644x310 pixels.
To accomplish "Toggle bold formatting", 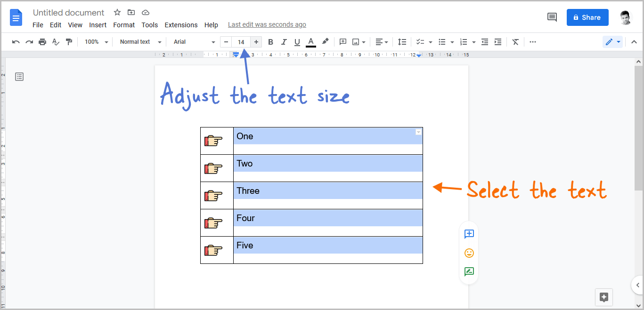I will point(270,42).
